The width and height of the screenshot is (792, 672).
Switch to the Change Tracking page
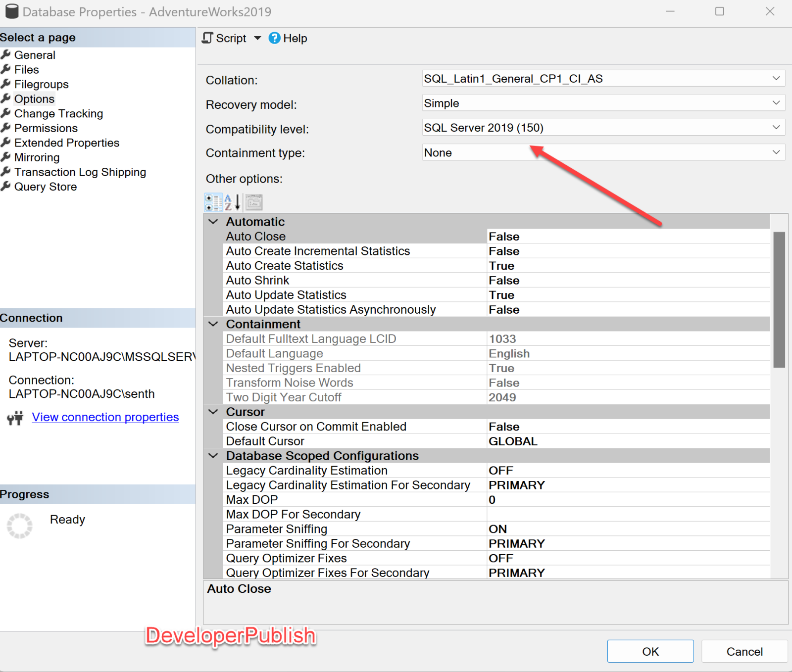58,113
